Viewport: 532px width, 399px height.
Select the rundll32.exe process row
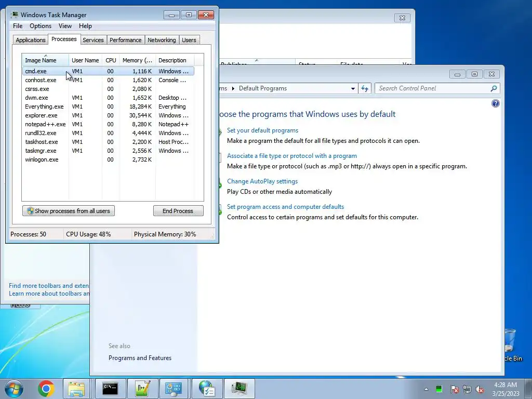[108, 133]
